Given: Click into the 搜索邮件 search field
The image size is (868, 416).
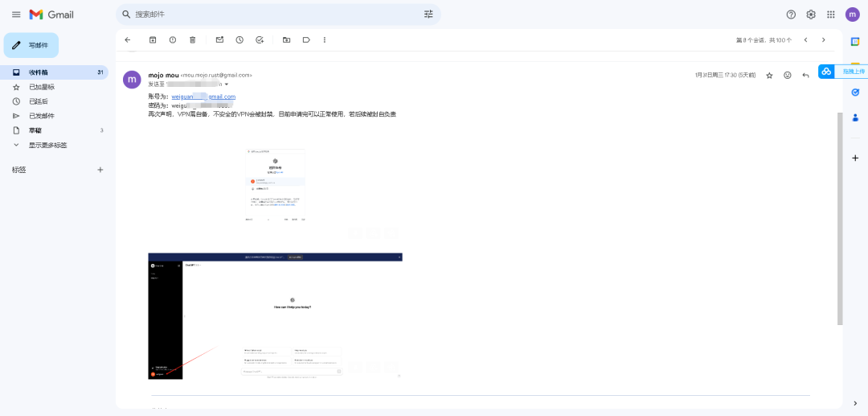Looking at the screenshot, I should click(x=276, y=14).
